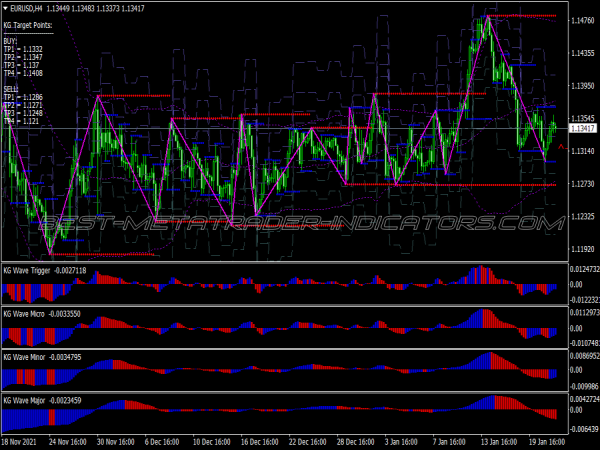Click the triangle icon beside EURUSD,H4

(7, 10)
